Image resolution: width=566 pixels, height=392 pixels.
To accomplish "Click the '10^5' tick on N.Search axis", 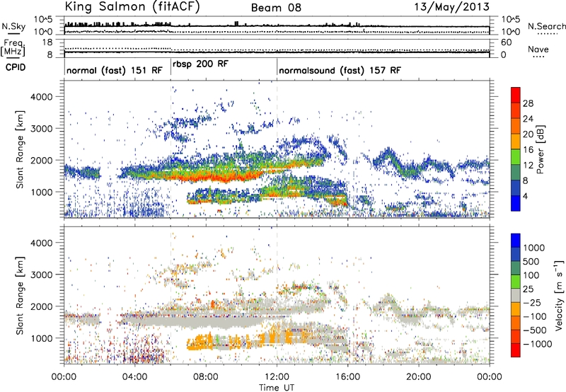I will [511, 19].
